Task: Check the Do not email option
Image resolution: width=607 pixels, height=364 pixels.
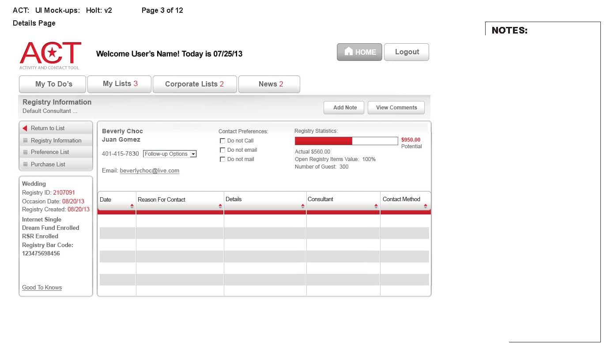Action: [222, 150]
